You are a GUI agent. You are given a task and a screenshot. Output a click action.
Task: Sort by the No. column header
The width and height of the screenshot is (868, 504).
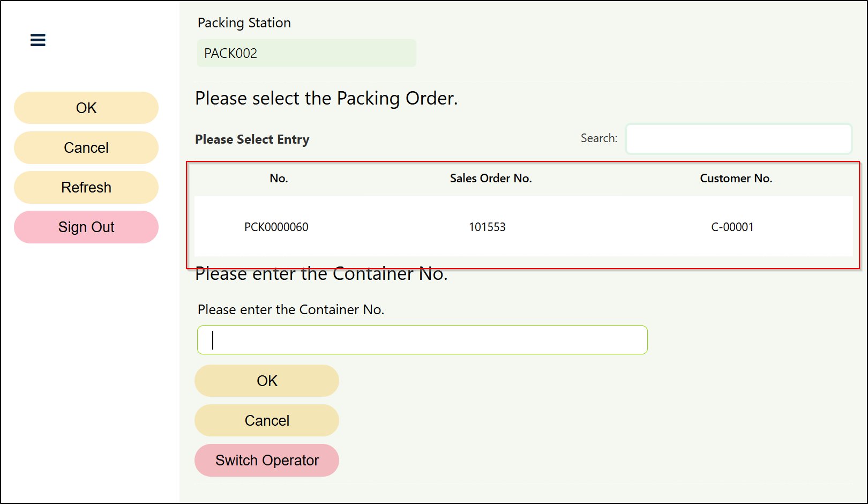coord(279,179)
